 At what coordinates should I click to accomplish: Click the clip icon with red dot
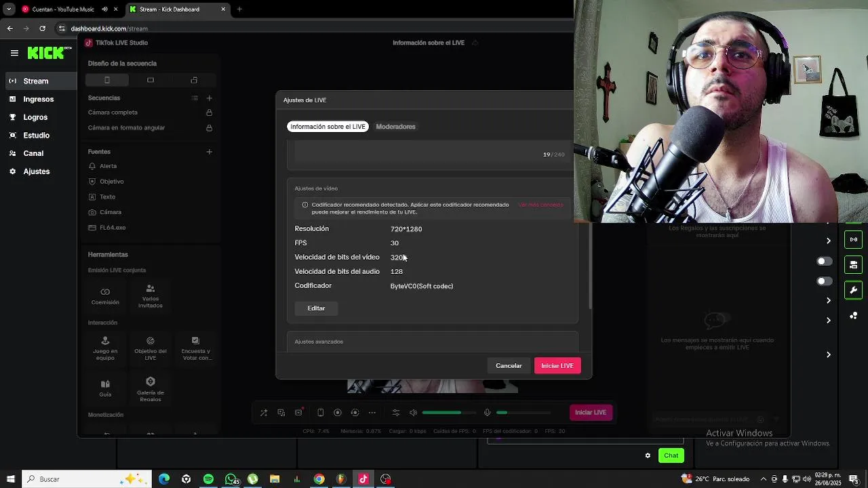pyautogui.click(x=298, y=412)
